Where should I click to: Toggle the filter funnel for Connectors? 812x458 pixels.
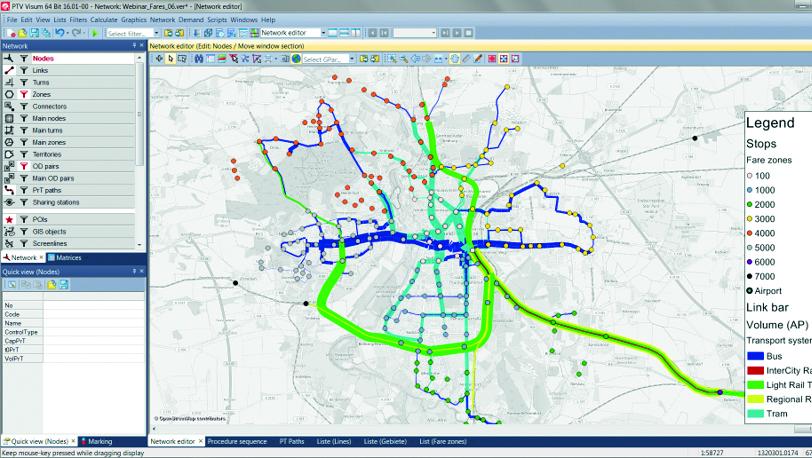point(23,107)
